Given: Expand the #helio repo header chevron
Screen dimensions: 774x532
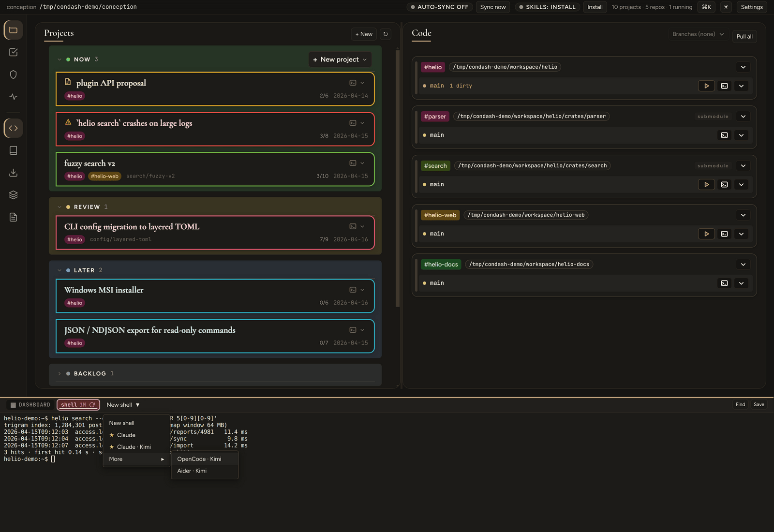Looking at the screenshot, I should coord(743,67).
